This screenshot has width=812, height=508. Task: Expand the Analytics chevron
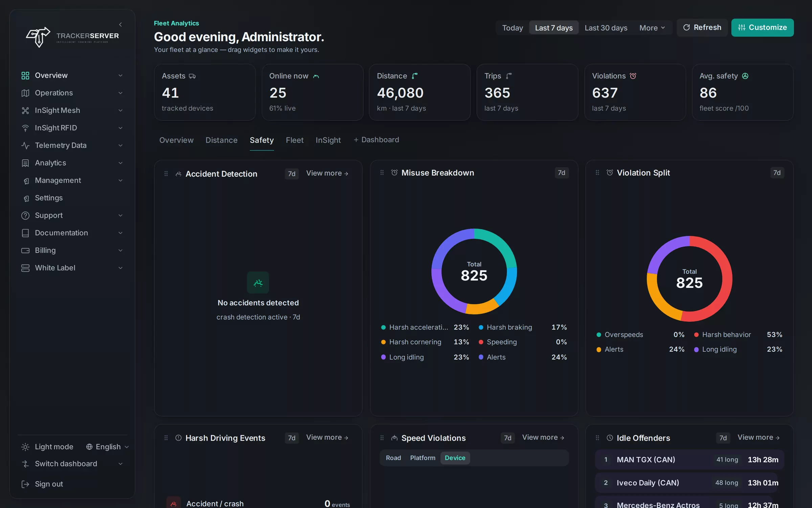tap(120, 163)
